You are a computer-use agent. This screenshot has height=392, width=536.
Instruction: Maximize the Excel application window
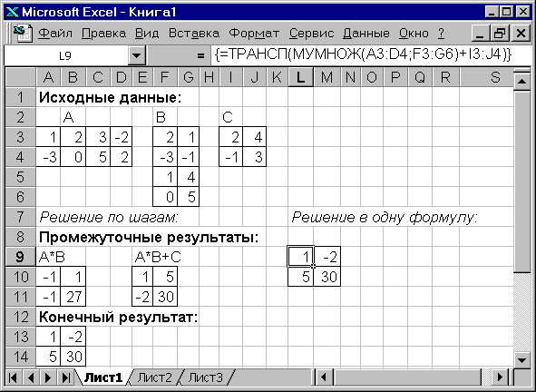coord(507,13)
